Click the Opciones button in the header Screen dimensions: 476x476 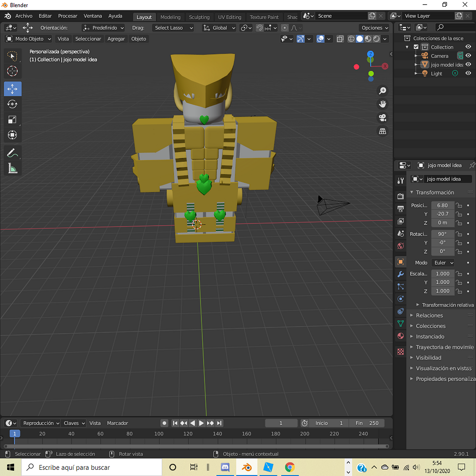click(x=374, y=28)
